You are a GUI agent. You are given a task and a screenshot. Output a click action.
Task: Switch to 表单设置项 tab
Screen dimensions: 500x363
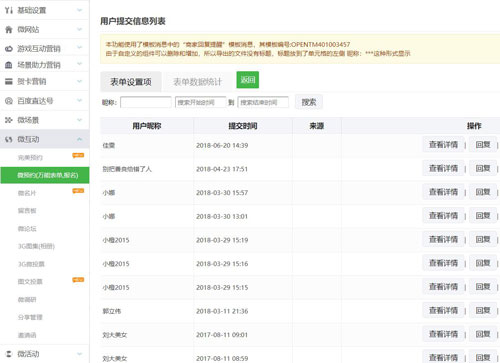[x=131, y=82]
